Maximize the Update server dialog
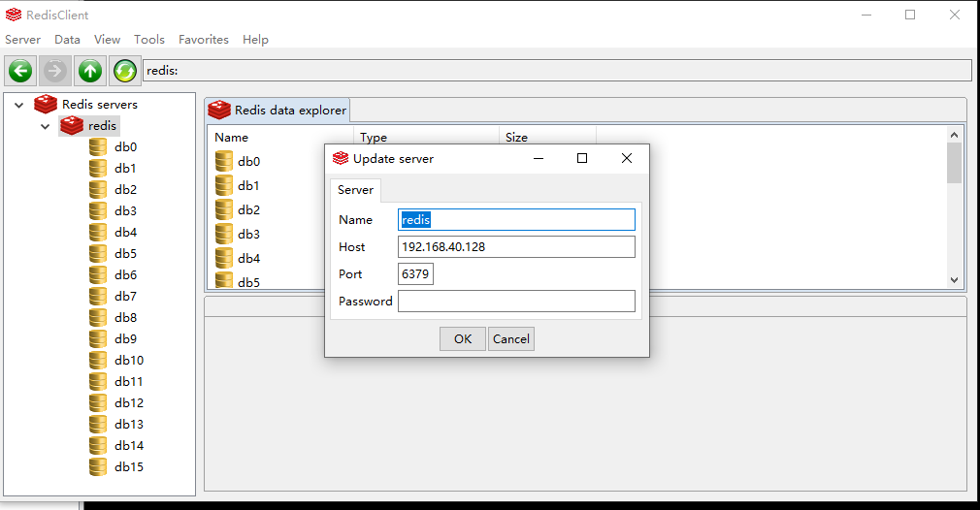 tap(582, 159)
